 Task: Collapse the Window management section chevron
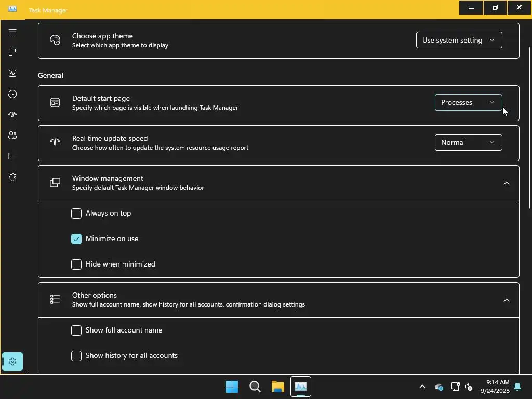(x=506, y=183)
